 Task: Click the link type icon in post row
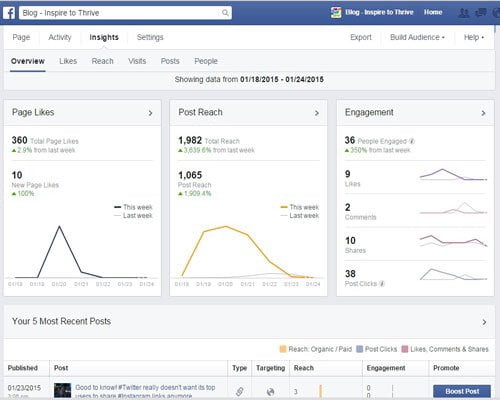pyautogui.click(x=239, y=391)
